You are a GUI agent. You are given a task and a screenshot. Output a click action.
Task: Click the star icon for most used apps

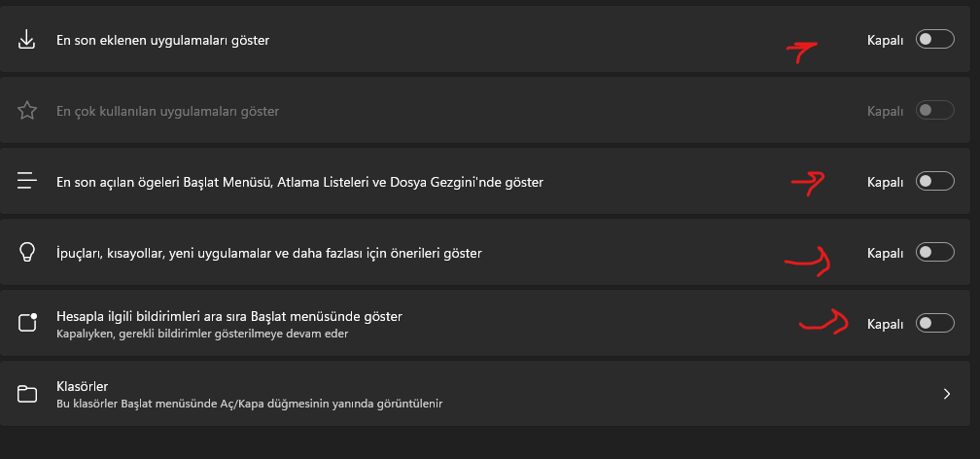click(x=27, y=111)
